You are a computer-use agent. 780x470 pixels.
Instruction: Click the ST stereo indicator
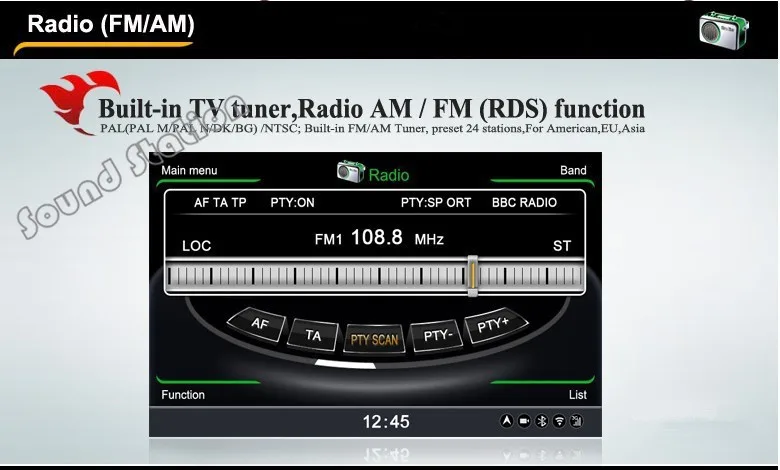pos(562,246)
